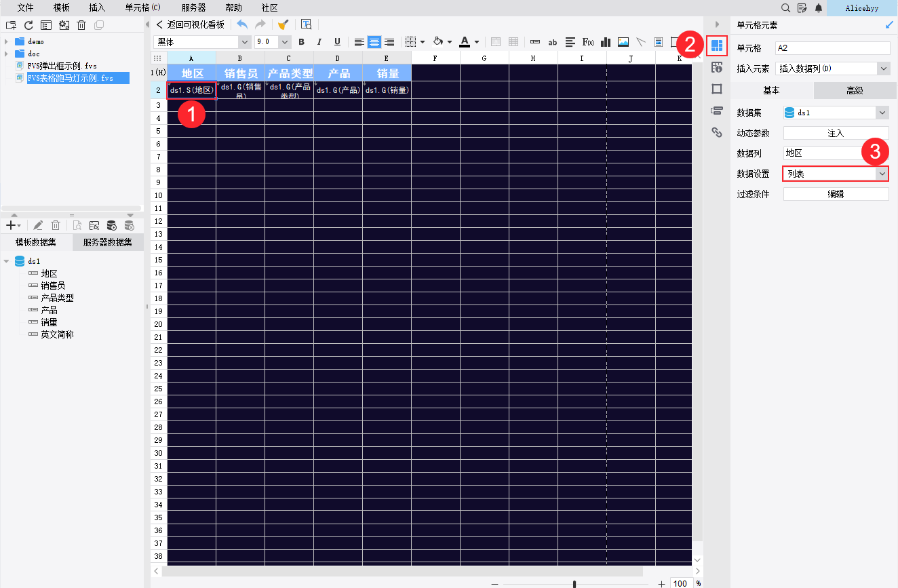Image resolution: width=898 pixels, height=588 pixels.
Task: Open the floating element panel icon
Action: click(717, 89)
